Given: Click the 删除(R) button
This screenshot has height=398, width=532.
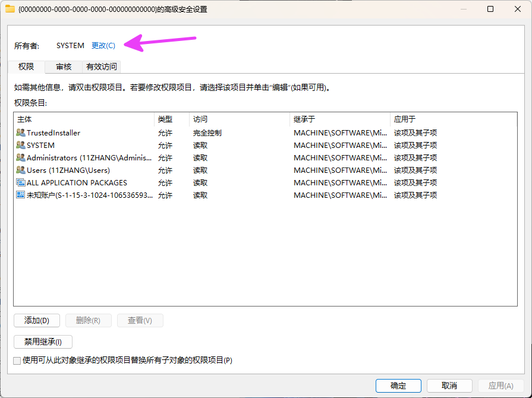Looking at the screenshot, I should pyautogui.click(x=88, y=320).
